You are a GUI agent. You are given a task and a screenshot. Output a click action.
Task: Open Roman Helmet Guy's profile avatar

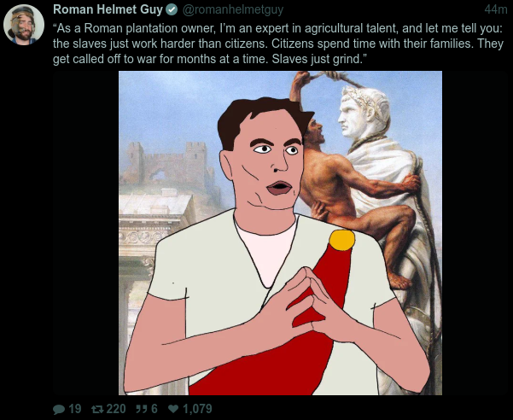coord(24,25)
